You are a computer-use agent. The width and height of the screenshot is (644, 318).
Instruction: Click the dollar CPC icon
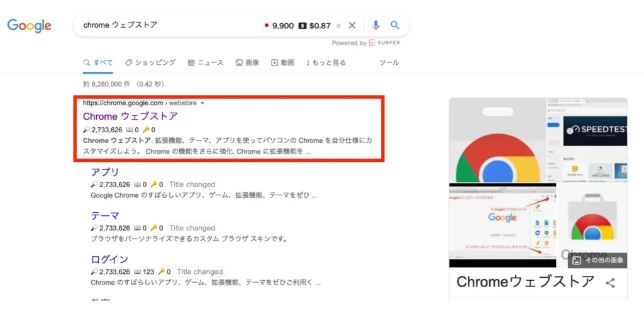[303, 26]
